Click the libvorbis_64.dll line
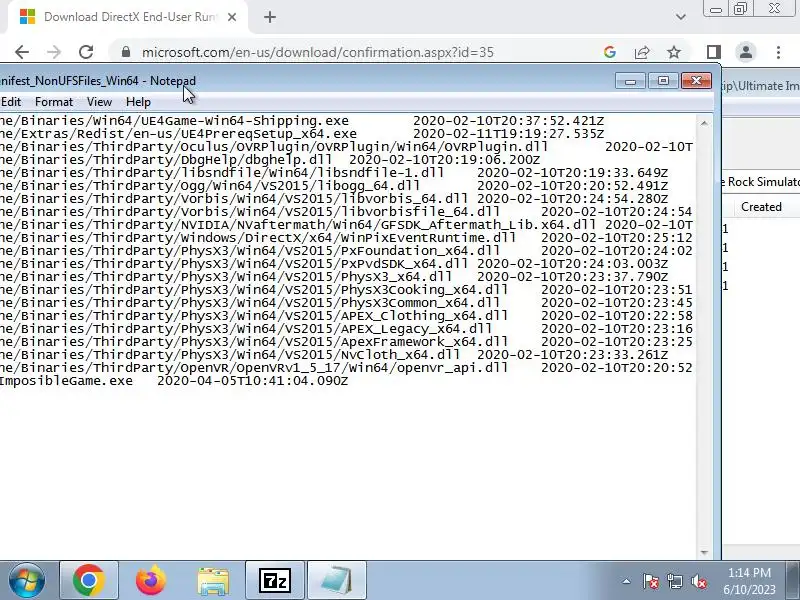Screen dimensions: 800x600 click(x=334, y=199)
